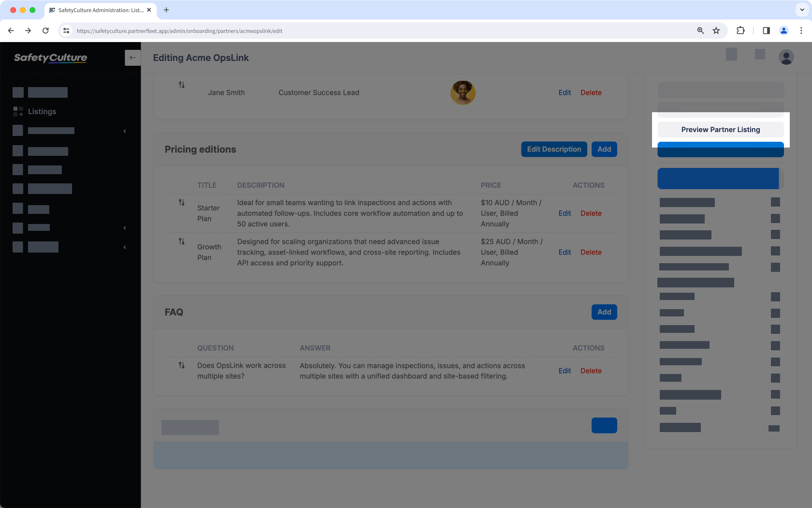Open the Listings sidebar item

point(35,111)
